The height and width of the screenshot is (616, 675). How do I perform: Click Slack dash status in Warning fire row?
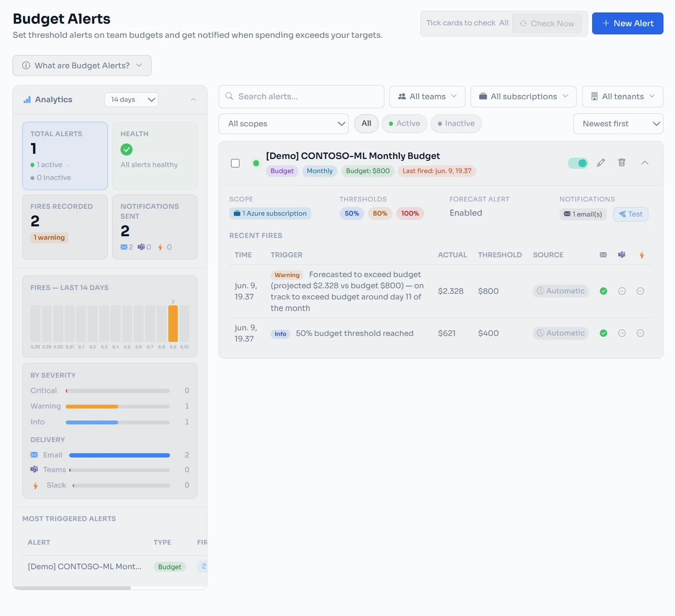tap(640, 291)
